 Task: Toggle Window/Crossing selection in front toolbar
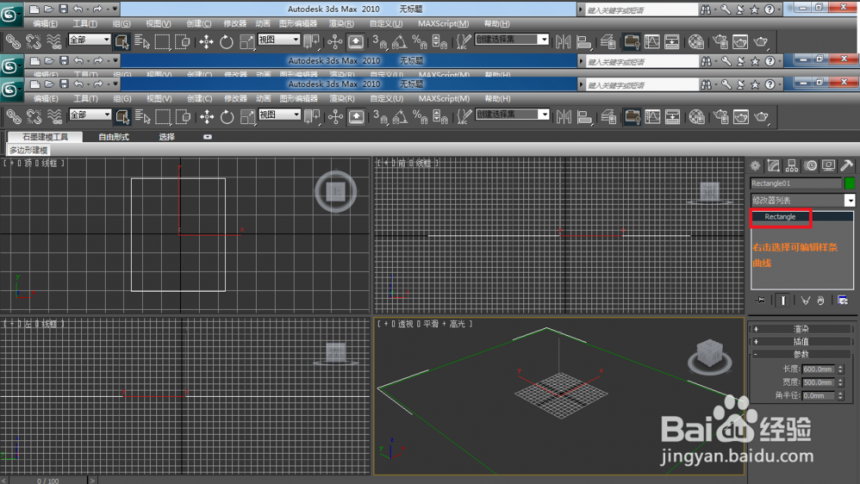[183, 117]
